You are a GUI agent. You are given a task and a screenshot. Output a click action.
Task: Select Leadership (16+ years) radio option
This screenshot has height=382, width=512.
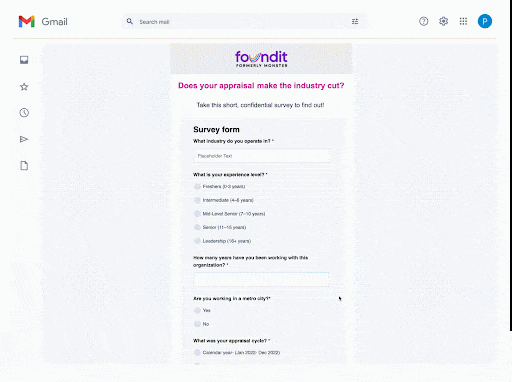pos(197,241)
